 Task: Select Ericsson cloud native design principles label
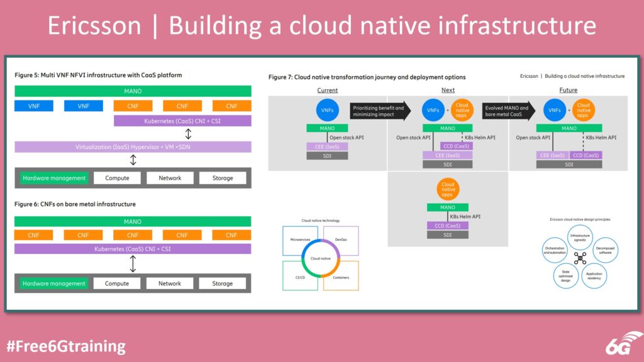580,219
